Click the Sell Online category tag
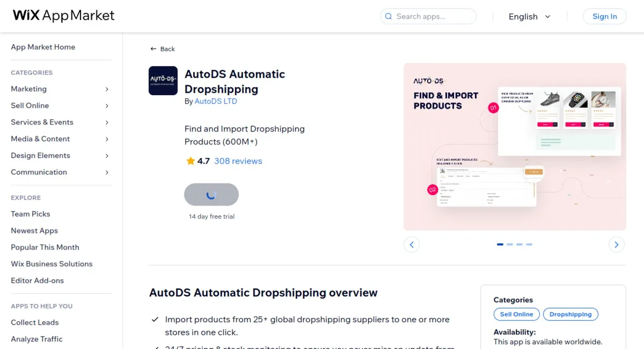This screenshot has width=644, height=349. (517, 315)
